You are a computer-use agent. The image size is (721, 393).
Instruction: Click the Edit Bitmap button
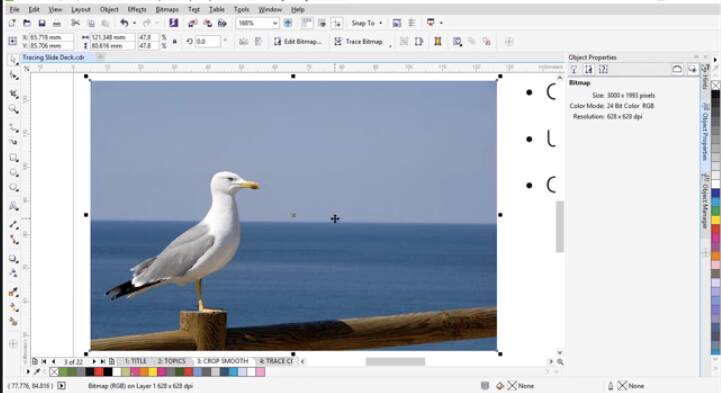298,41
